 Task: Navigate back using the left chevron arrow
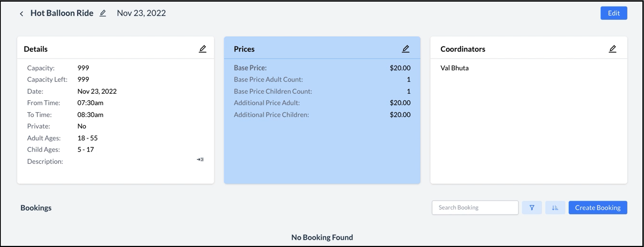point(21,13)
